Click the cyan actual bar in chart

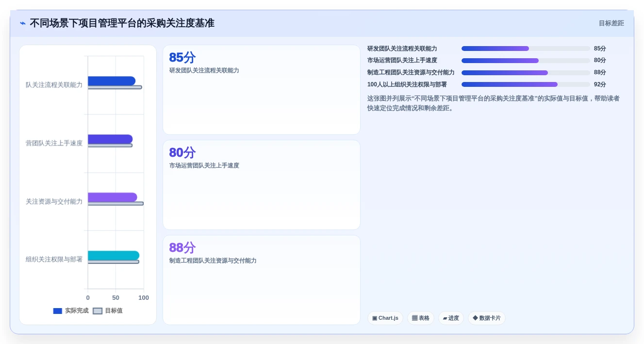point(114,256)
